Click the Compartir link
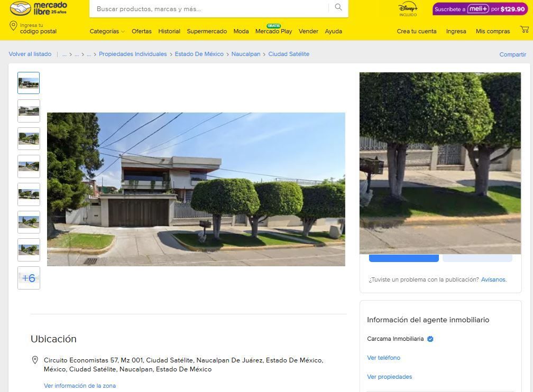The image size is (533, 392). tap(512, 54)
